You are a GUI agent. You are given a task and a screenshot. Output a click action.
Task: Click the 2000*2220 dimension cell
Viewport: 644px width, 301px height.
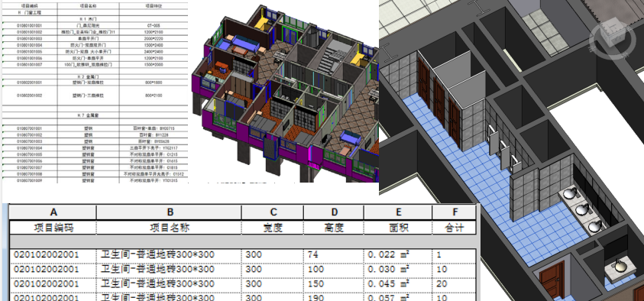tap(153, 38)
